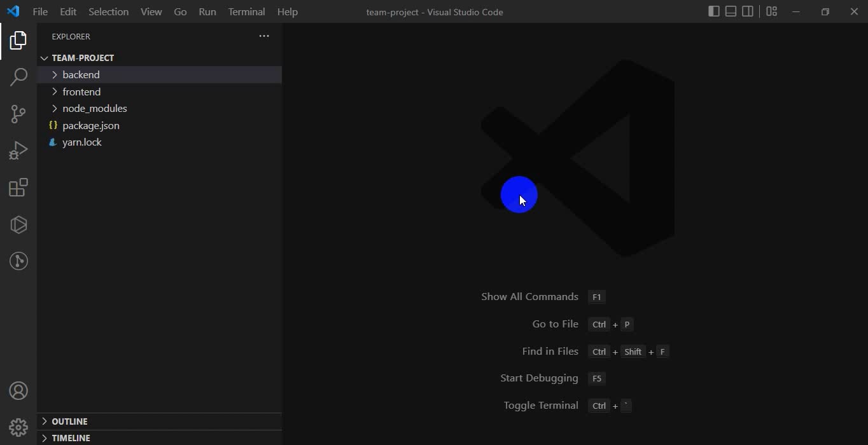Expand the node_modules folder chevron

tap(55, 109)
